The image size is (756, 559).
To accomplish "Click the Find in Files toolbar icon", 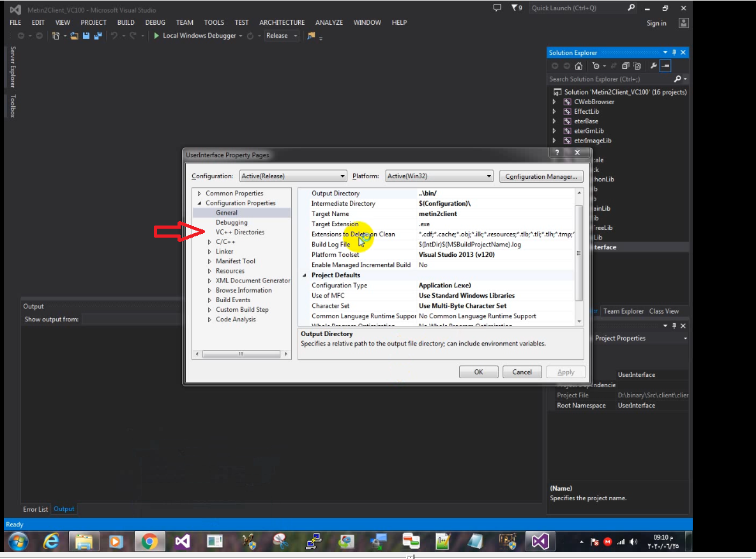I will coord(312,36).
